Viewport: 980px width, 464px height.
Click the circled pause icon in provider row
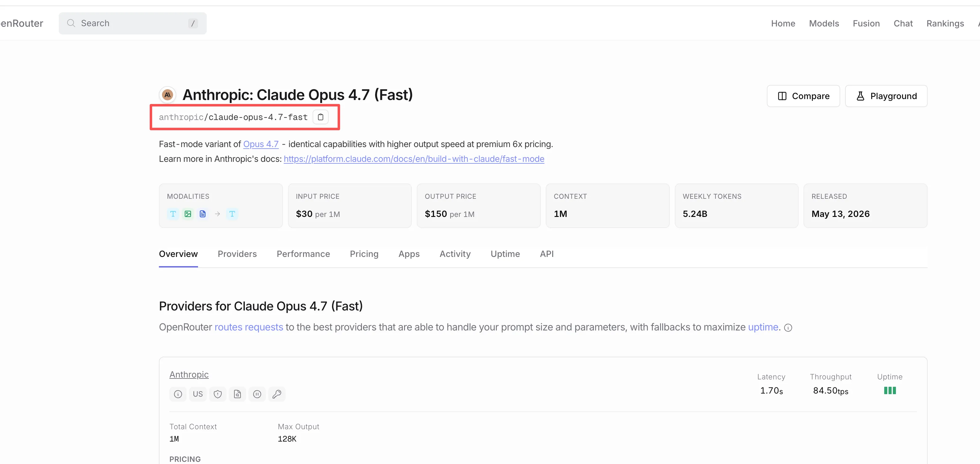pos(257,394)
